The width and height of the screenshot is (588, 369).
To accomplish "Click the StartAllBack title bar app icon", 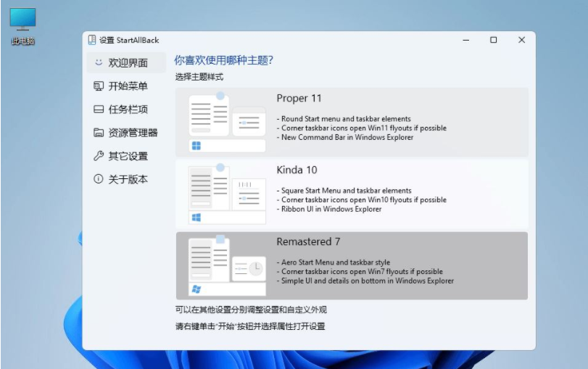I will pyautogui.click(x=92, y=40).
